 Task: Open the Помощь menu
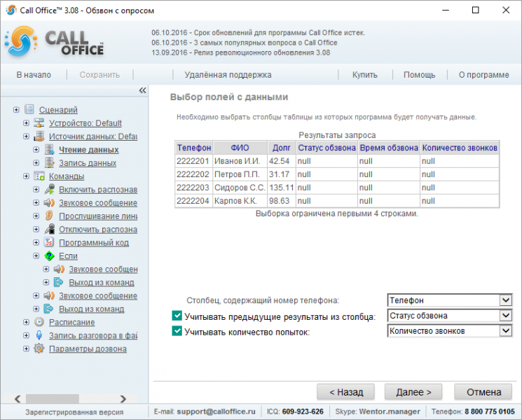[x=420, y=75]
